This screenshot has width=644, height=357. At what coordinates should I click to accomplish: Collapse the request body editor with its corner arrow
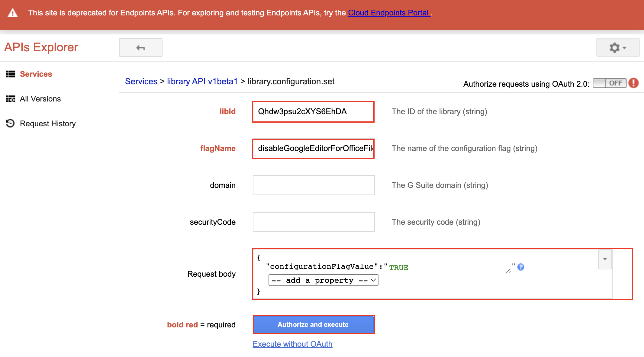(605, 259)
